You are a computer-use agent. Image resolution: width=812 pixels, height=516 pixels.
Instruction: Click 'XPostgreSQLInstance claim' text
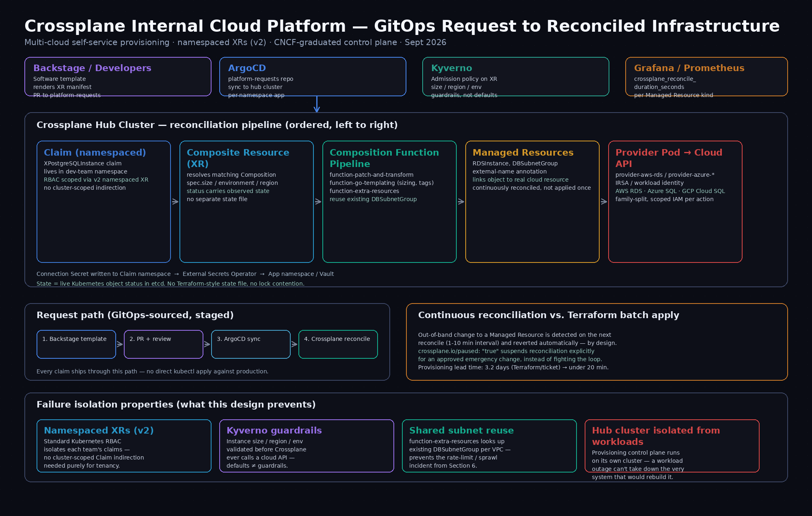click(x=82, y=163)
